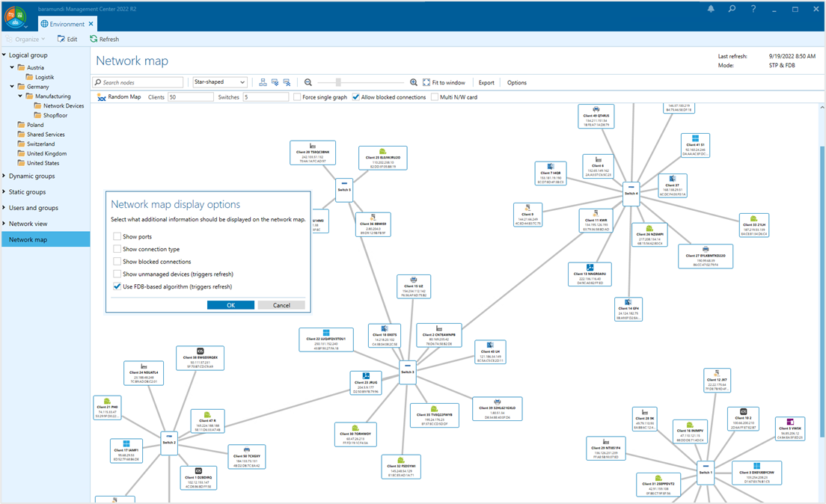Click the deselect nodes icon
Viewport: 826px width, 504px height.
(x=287, y=82)
